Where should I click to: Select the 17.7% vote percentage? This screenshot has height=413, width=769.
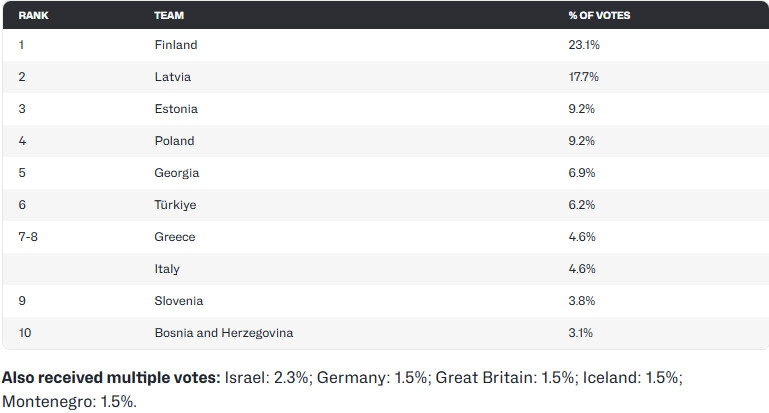[x=583, y=77]
